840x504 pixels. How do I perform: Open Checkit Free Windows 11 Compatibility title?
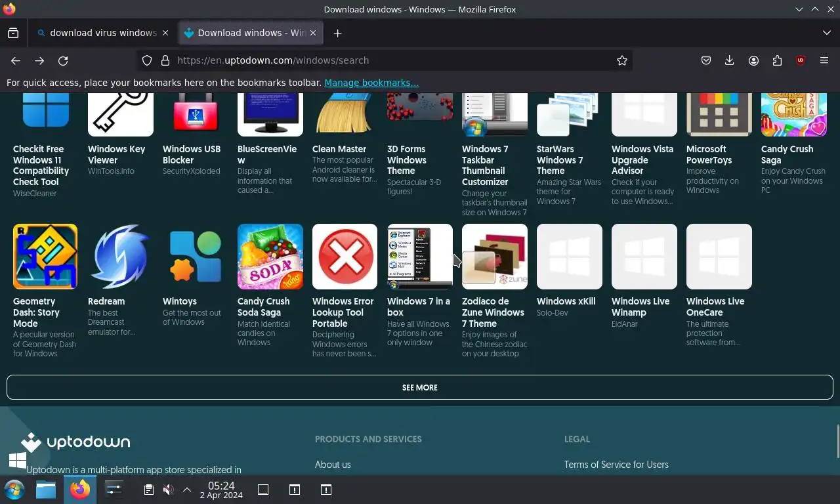pyautogui.click(x=41, y=165)
